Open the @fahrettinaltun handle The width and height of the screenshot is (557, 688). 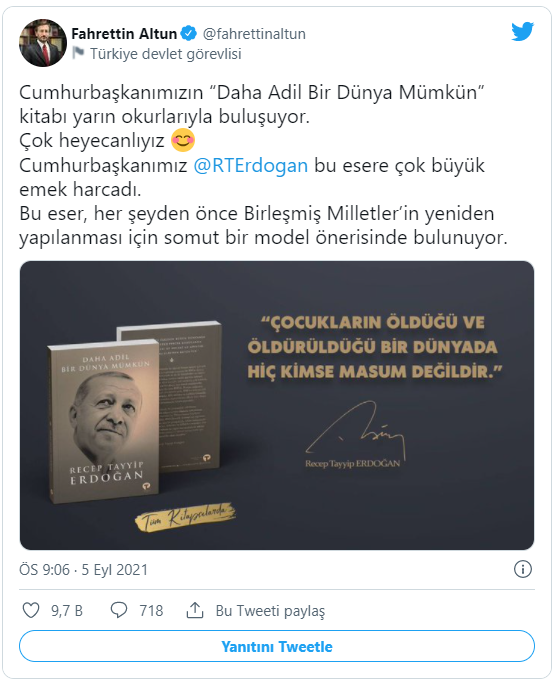click(254, 34)
